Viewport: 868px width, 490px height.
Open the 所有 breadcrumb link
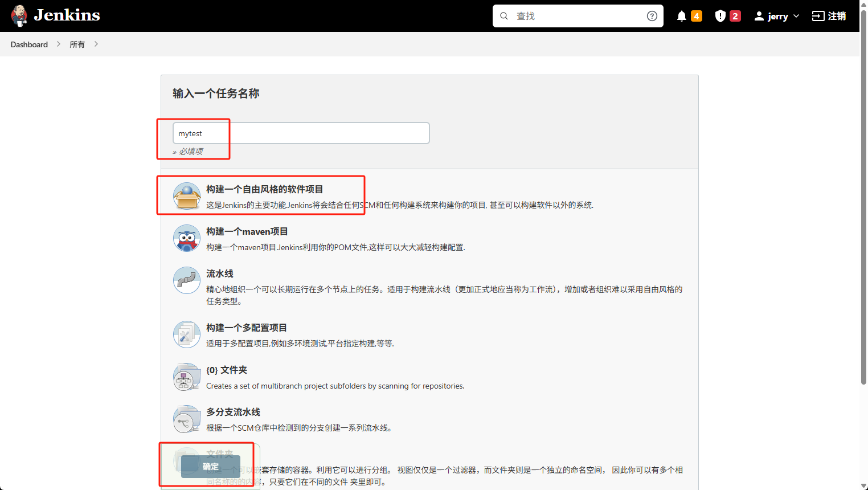coord(77,44)
